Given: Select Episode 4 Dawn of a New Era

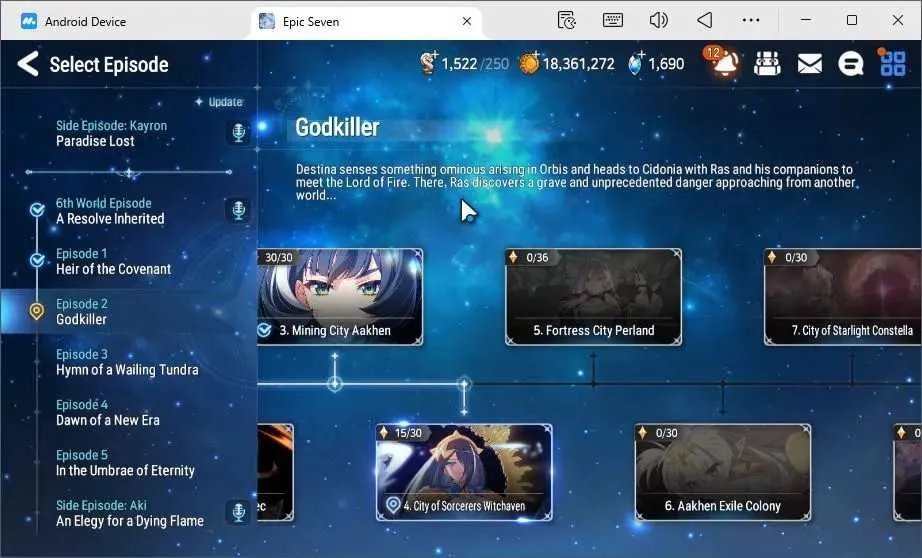Looking at the screenshot, I should pos(128,413).
